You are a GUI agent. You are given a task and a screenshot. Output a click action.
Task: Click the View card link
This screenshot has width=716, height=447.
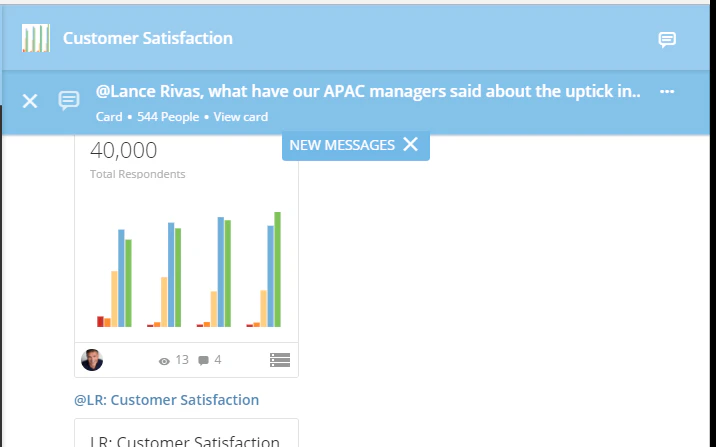(241, 117)
